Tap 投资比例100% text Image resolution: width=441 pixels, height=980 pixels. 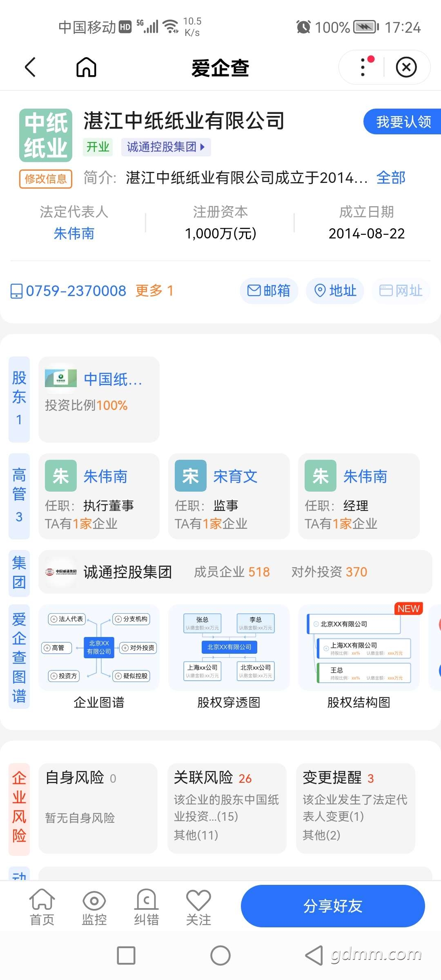[86, 405]
